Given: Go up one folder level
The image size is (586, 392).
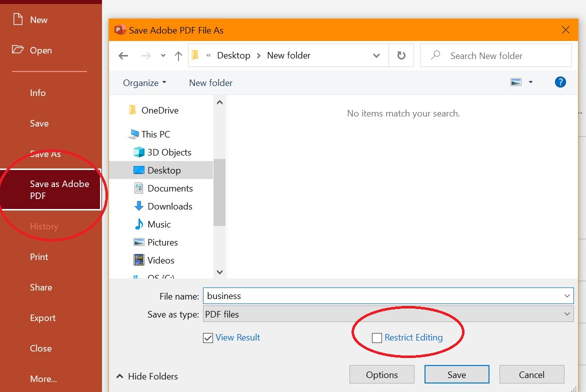Looking at the screenshot, I should coord(178,56).
